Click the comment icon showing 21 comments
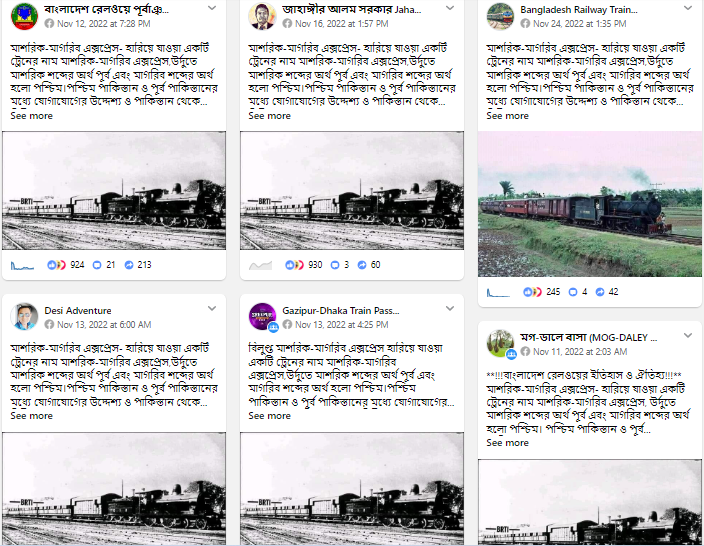The width and height of the screenshot is (704, 546). pos(97,265)
